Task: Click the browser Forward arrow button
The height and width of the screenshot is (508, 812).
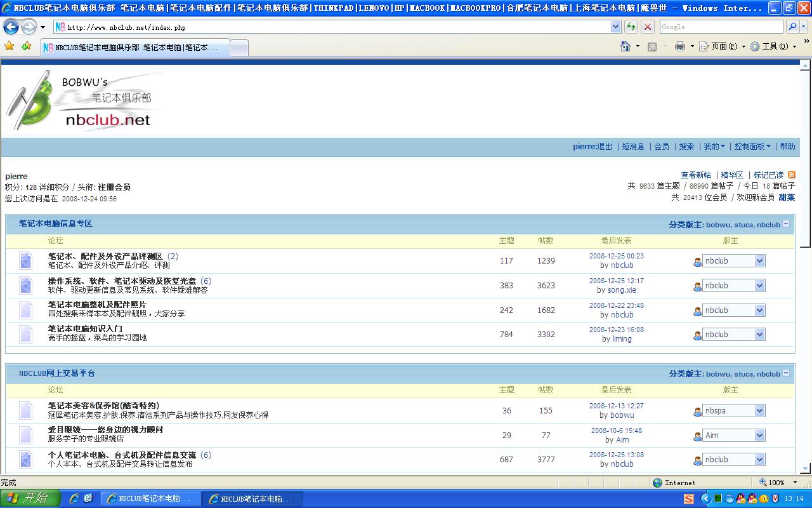Action: 29,27
